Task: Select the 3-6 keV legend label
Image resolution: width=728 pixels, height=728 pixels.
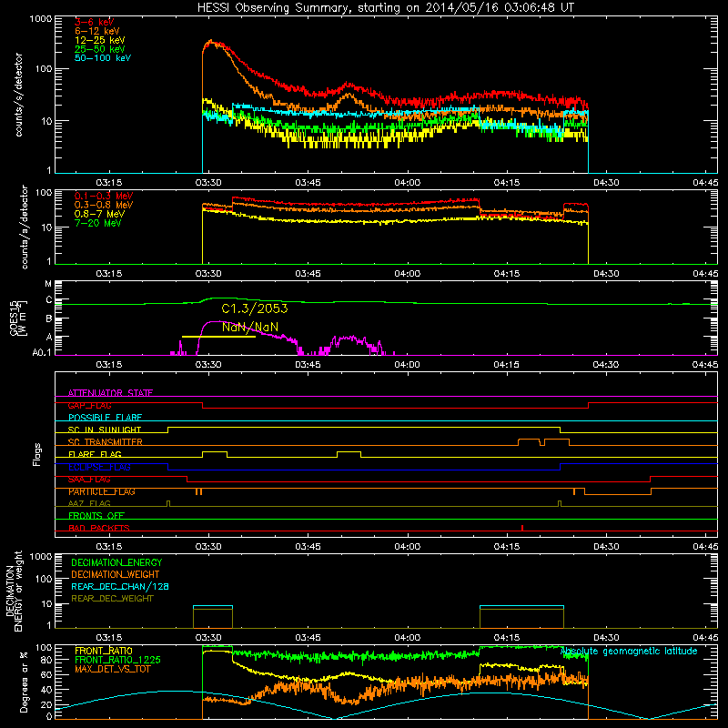Action: (94, 22)
